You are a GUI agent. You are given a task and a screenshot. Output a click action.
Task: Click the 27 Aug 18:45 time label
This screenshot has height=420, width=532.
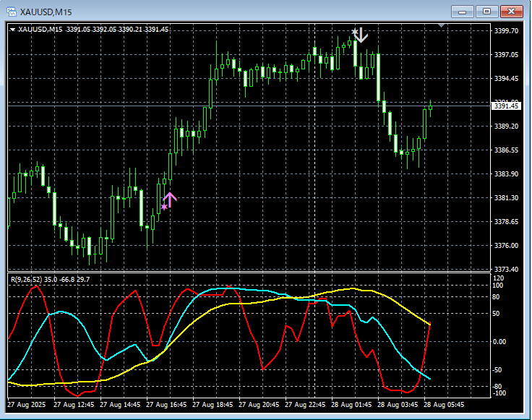click(x=213, y=405)
